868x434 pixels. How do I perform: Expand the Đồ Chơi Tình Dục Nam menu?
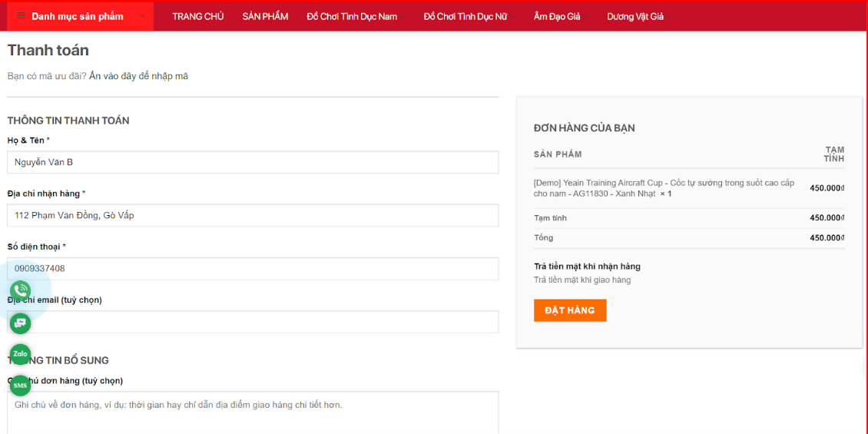click(352, 16)
